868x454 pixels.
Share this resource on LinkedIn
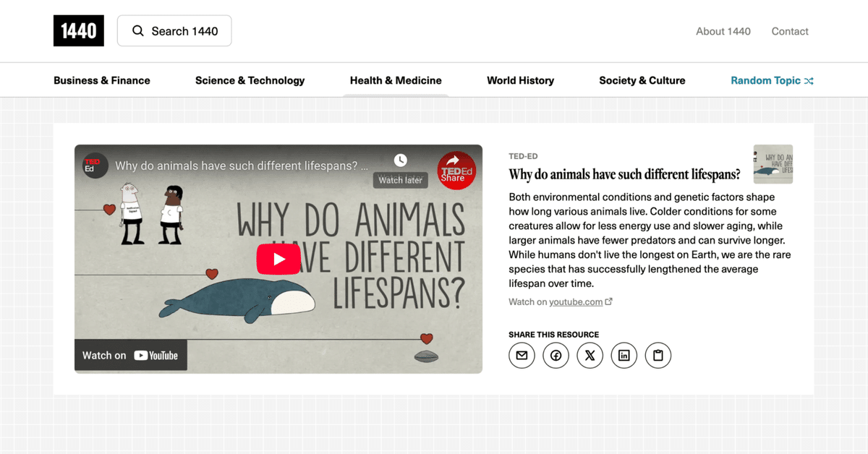click(x=624, y=355)
